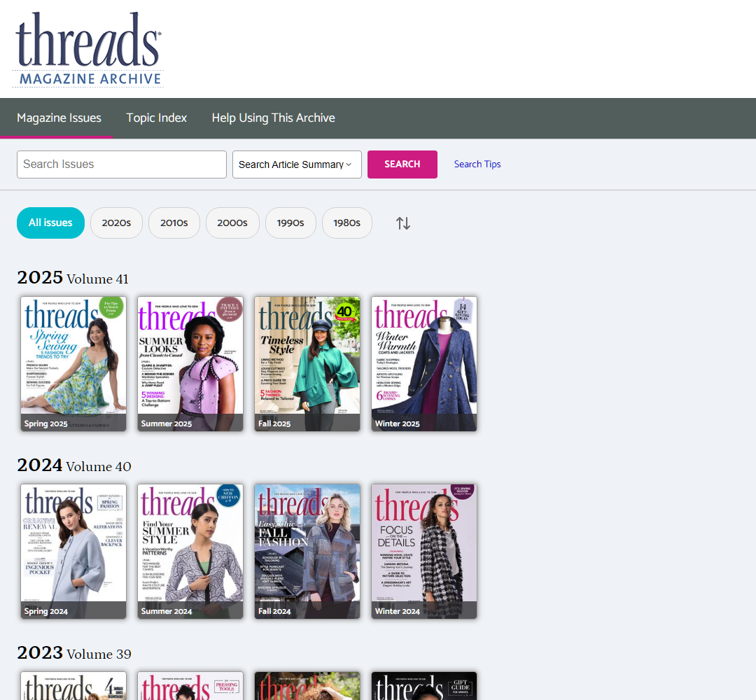Open Help Using This Archive
The height and width of the screenshot is (700, 756).
(273, 118)
